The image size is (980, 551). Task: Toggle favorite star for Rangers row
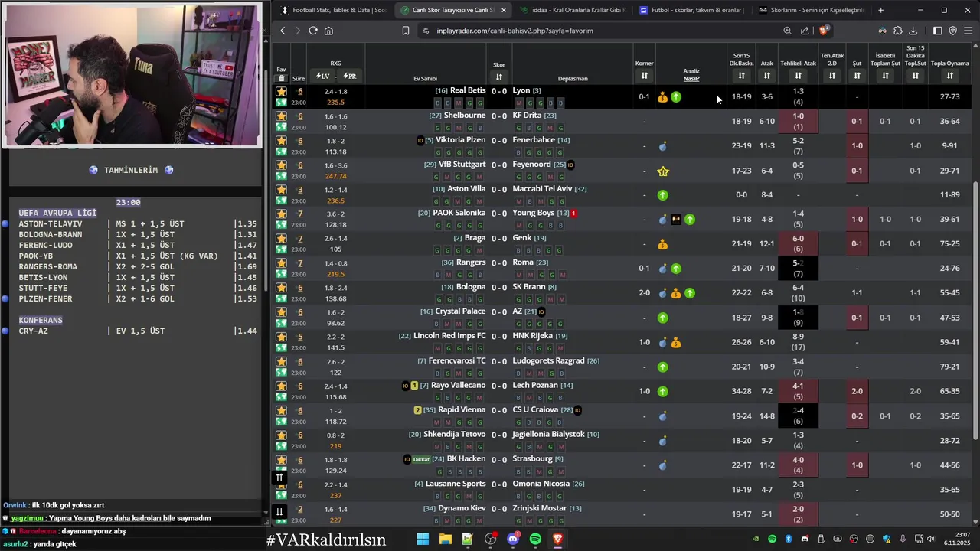coord(281,263)
